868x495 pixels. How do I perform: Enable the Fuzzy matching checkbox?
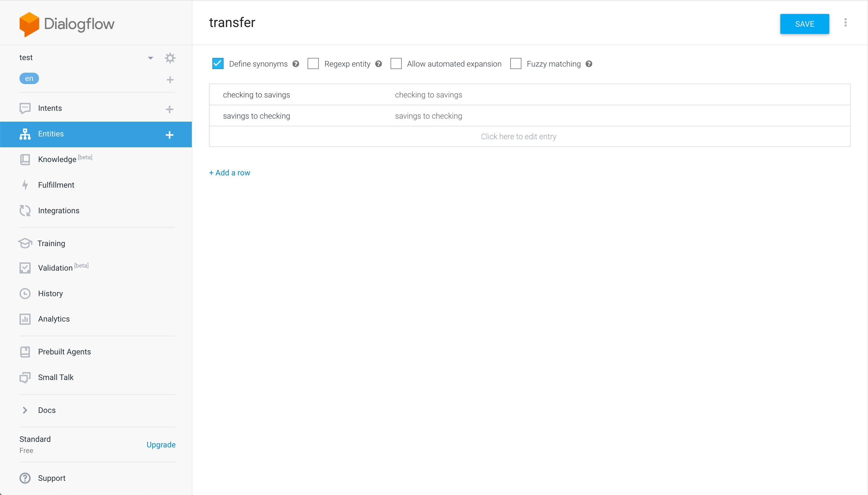click(x=516, y=63)
